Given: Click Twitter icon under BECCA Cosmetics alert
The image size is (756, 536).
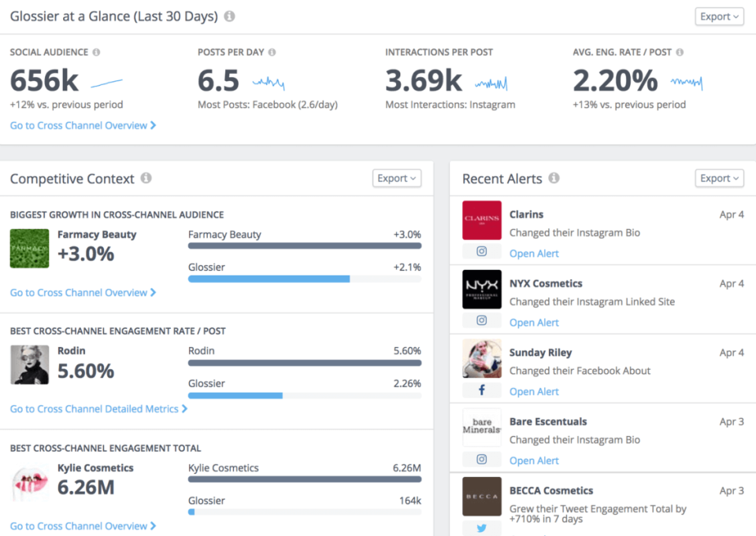Looking at the screenshot, I should [482, 528].
